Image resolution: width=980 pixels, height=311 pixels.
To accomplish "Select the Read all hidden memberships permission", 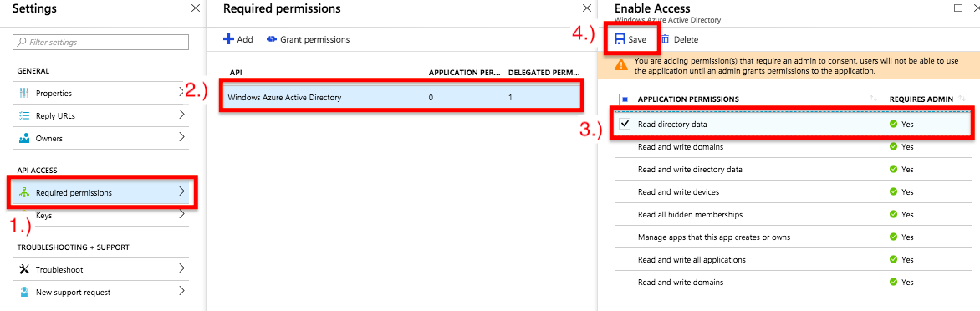I will coord(793,214).
